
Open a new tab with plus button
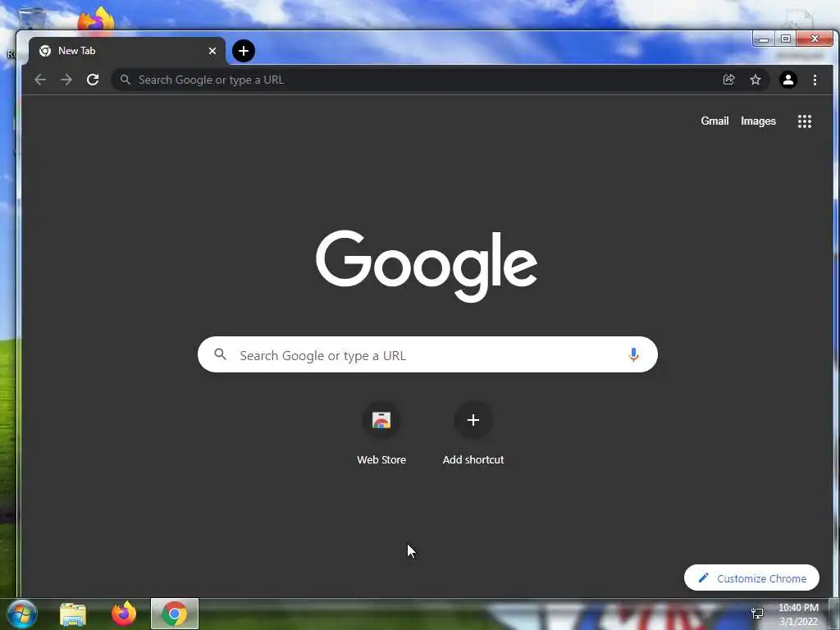pyautogui.click(x=243, y=51)
